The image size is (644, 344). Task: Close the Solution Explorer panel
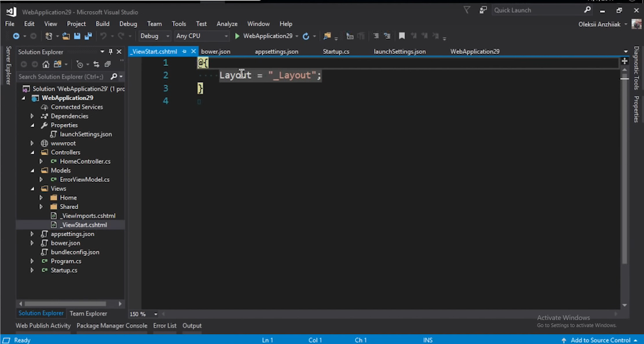coord(119,52)
